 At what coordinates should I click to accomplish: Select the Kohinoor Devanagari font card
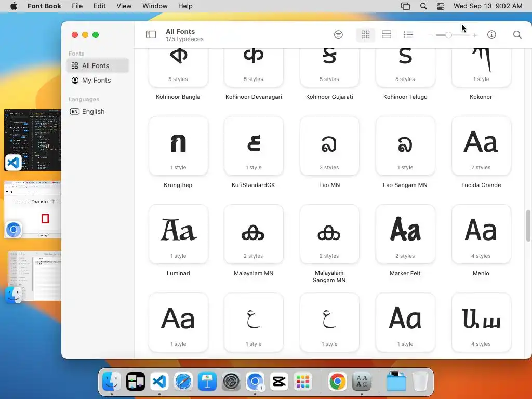254,68
